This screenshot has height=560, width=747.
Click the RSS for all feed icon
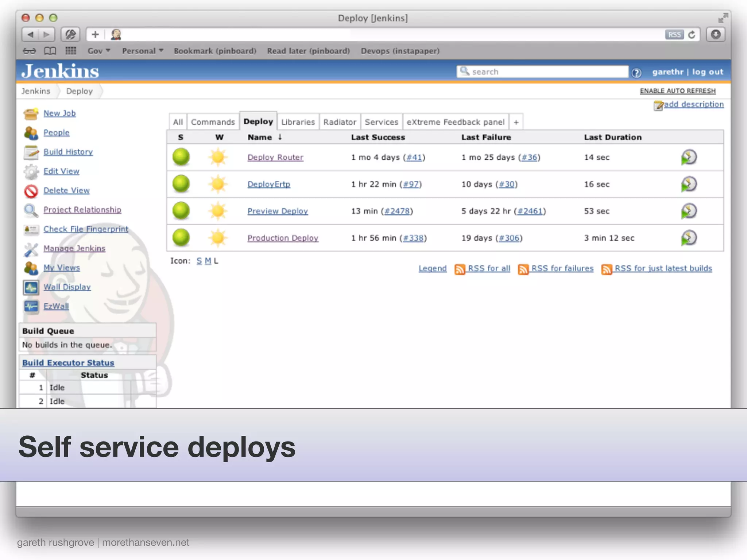[460, 269]
